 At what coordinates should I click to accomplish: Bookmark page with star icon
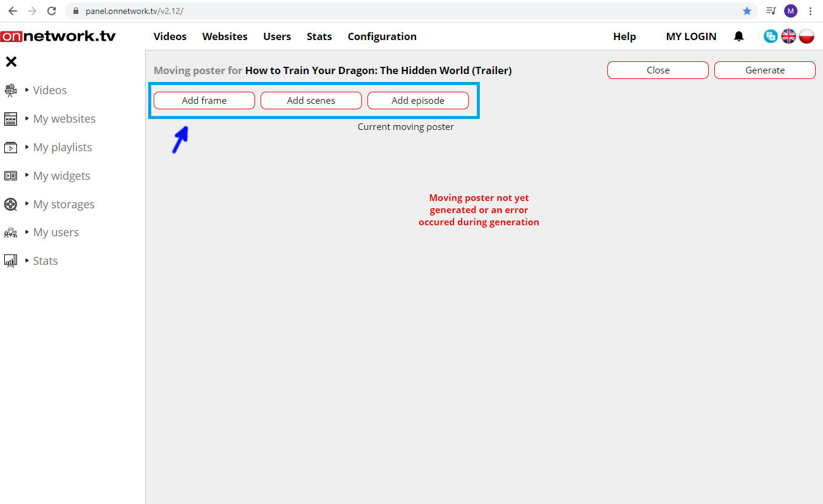[746, 11]
